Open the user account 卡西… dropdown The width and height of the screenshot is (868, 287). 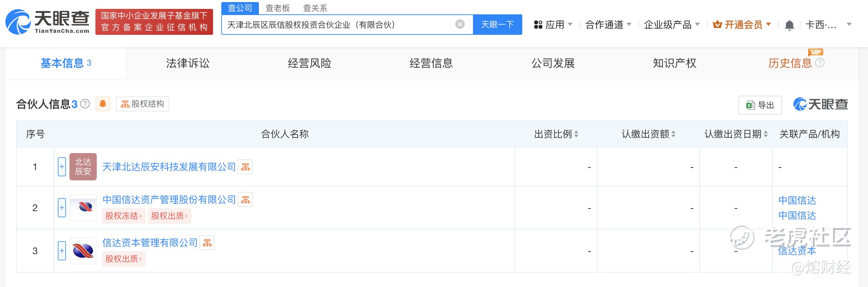828,25
